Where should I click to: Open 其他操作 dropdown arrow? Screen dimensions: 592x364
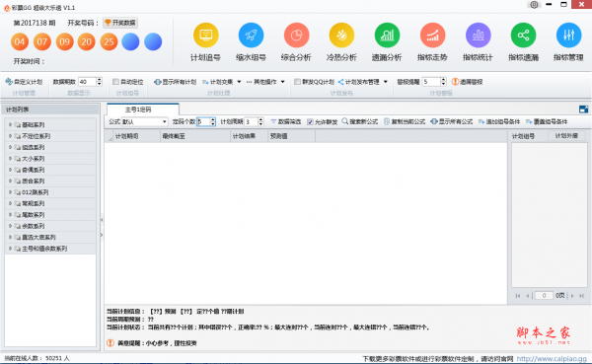282,82
